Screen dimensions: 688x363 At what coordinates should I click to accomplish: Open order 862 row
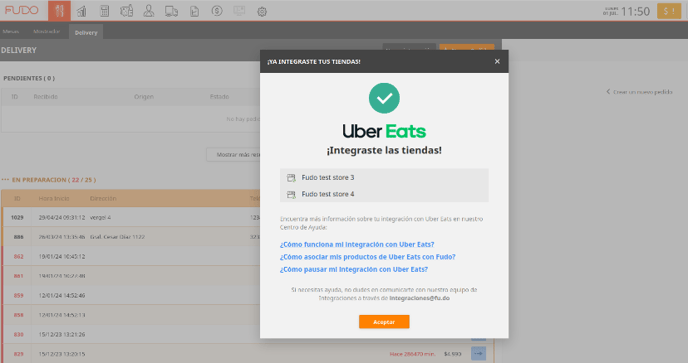(x=248, y=256)
